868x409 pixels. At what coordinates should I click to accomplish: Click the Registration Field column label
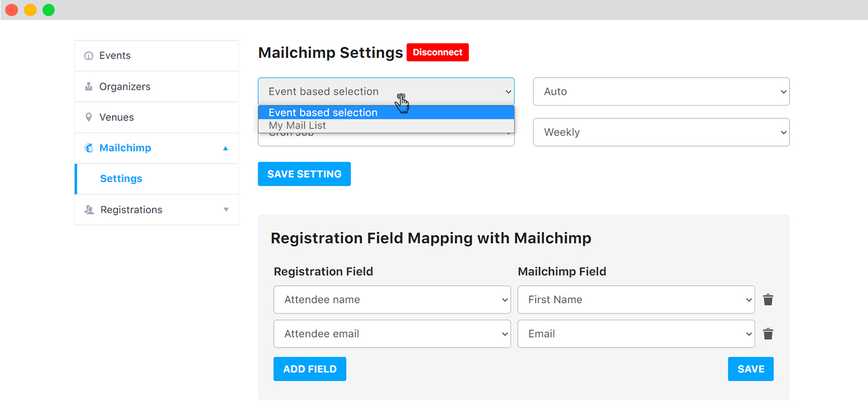tap(323, 272)
